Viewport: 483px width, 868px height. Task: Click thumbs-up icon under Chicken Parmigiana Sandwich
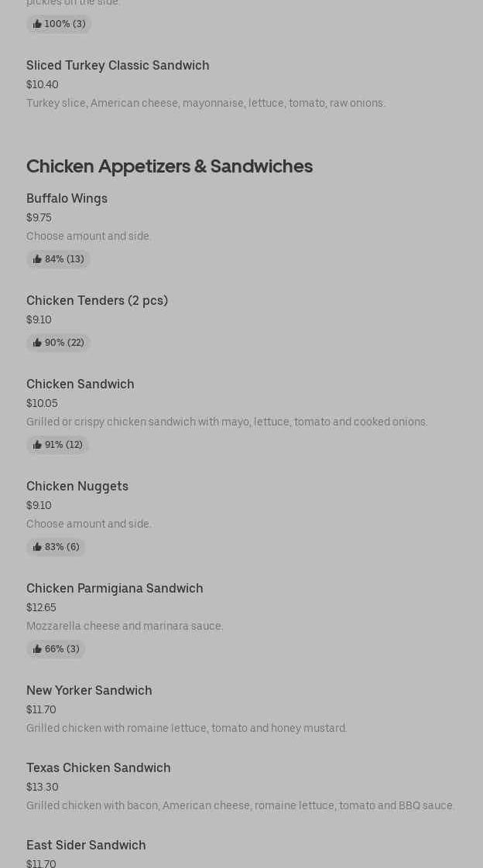click(37, 649)
